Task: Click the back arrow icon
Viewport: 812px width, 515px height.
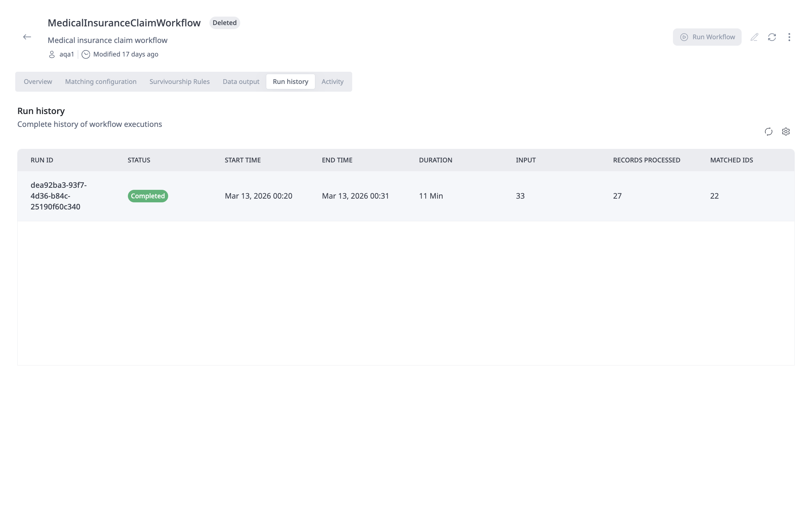Action: coord(27,37)
